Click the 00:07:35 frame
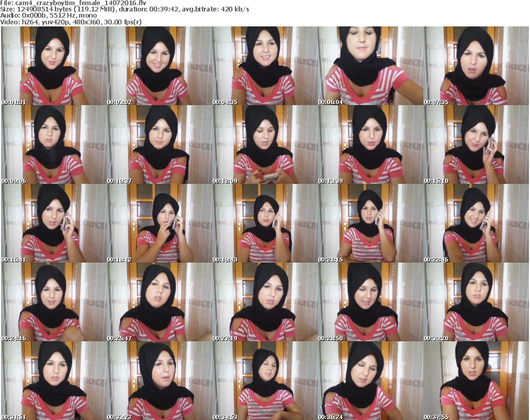530x420 pixels. click(x=476, y=66)
